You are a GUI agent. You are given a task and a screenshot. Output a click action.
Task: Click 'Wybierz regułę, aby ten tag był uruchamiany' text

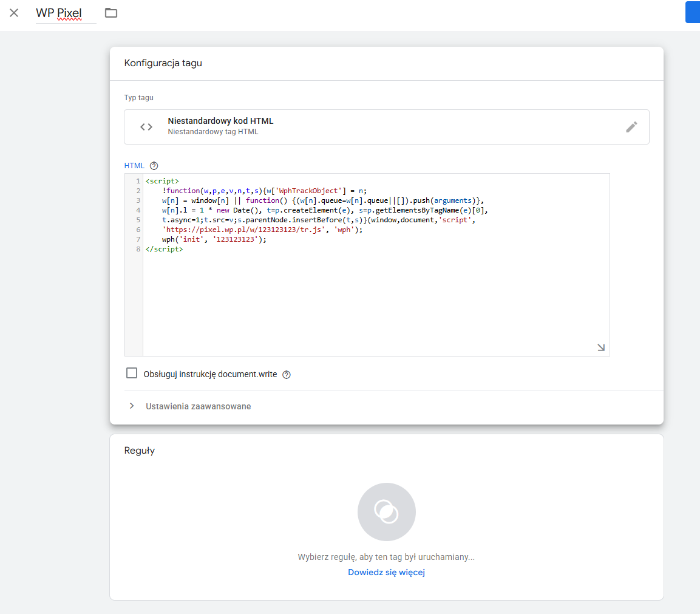click(386, 557)
